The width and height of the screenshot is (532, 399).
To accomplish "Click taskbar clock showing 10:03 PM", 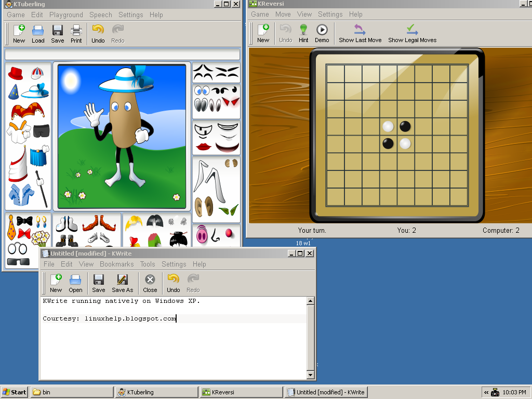I will [514, 393].
